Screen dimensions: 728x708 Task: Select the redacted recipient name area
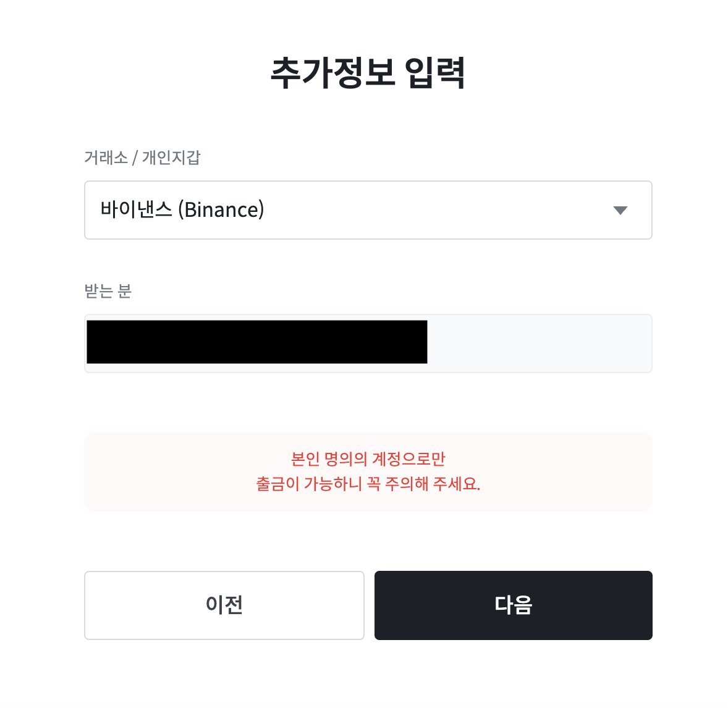pyautogui.click(x=256, y=341)
